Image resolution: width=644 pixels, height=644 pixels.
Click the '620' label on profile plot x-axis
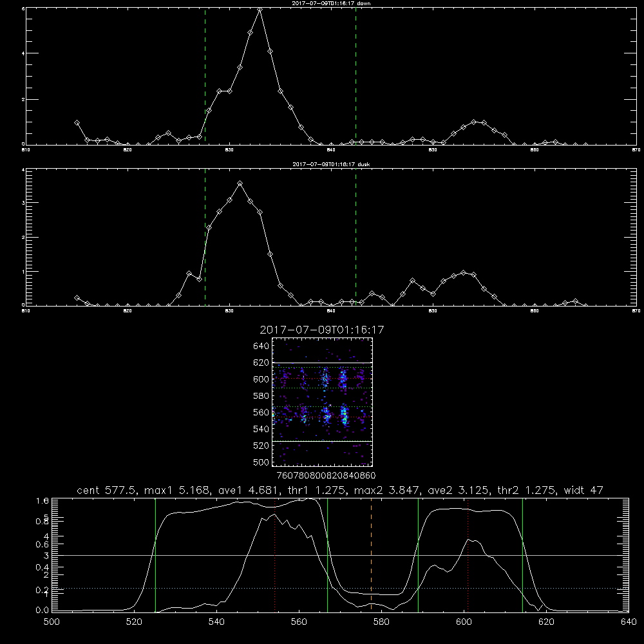pyautogui.click(x=546, y=622)
